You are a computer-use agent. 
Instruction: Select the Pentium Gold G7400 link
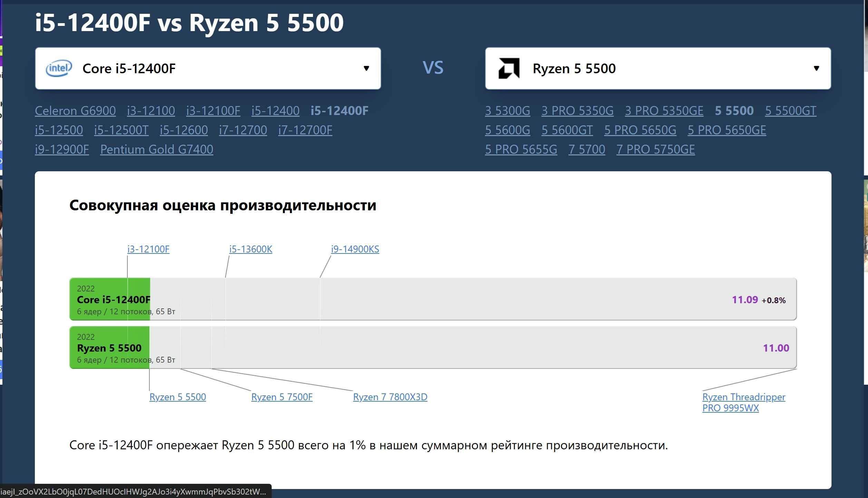click(x=157, y=150)
